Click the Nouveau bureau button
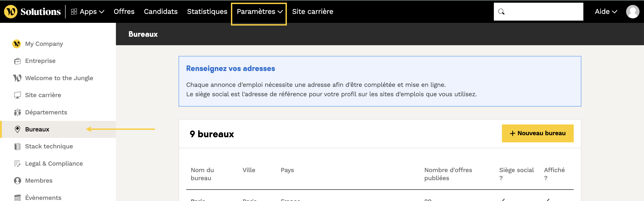644x201 pixels. (537, 133)
